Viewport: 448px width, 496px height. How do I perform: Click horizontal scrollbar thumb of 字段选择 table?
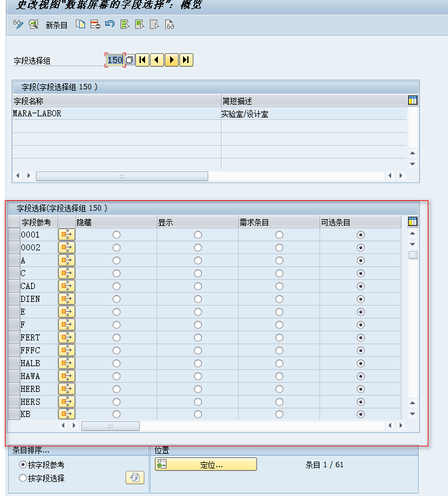[x=110, y=426]
